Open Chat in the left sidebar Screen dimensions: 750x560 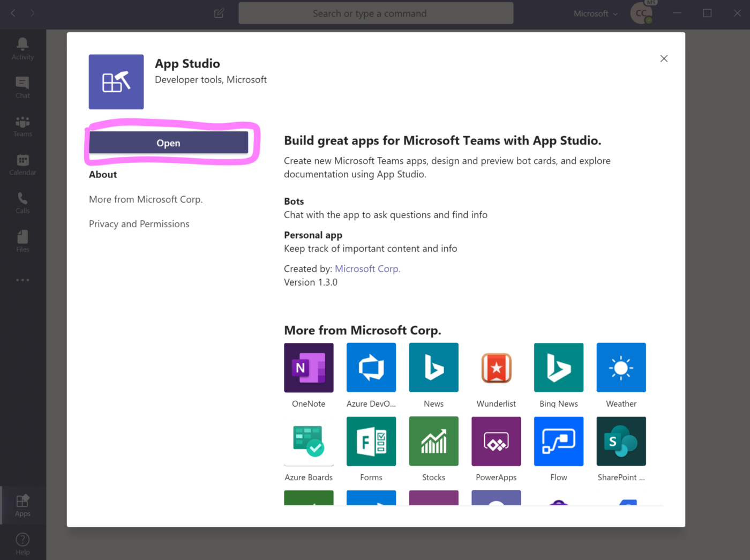click(x=22, y=87)
